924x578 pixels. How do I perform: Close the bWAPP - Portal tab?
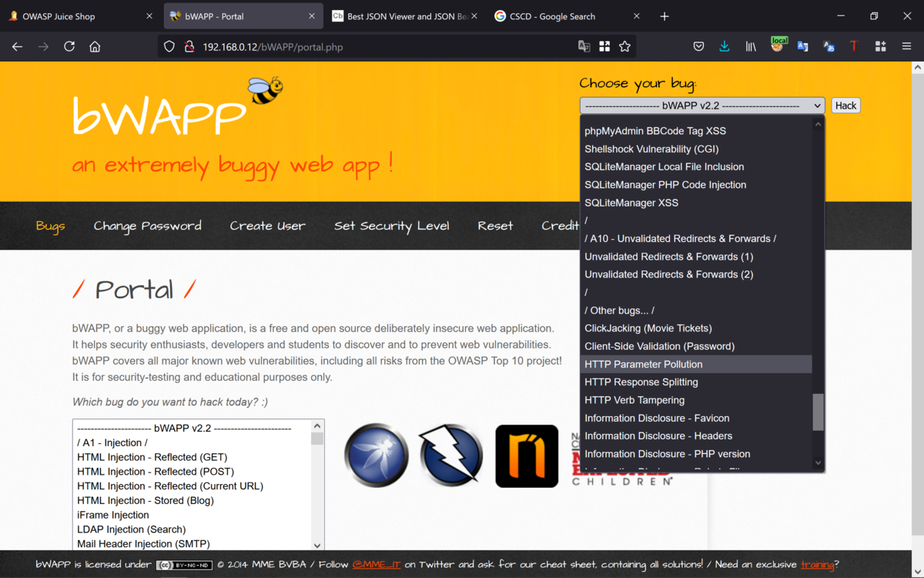[311, 15]
